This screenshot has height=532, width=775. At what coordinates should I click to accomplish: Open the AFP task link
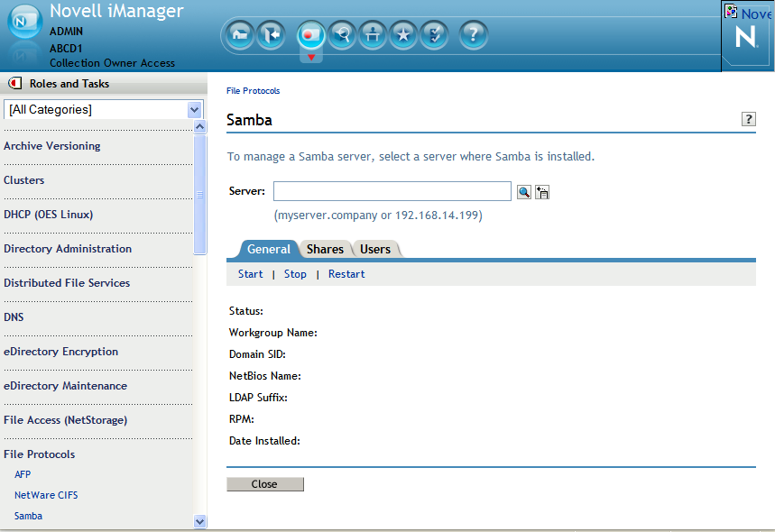point(23,474)
